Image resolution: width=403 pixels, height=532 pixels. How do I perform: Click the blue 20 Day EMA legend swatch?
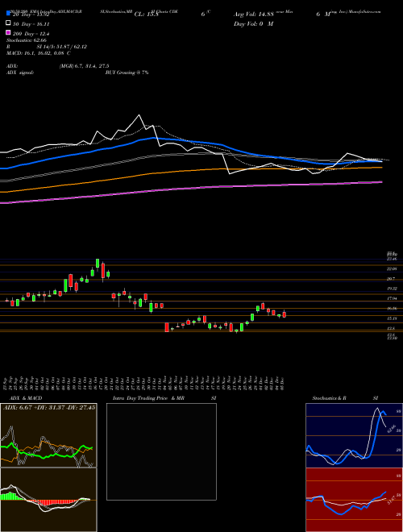click(8, 14)
